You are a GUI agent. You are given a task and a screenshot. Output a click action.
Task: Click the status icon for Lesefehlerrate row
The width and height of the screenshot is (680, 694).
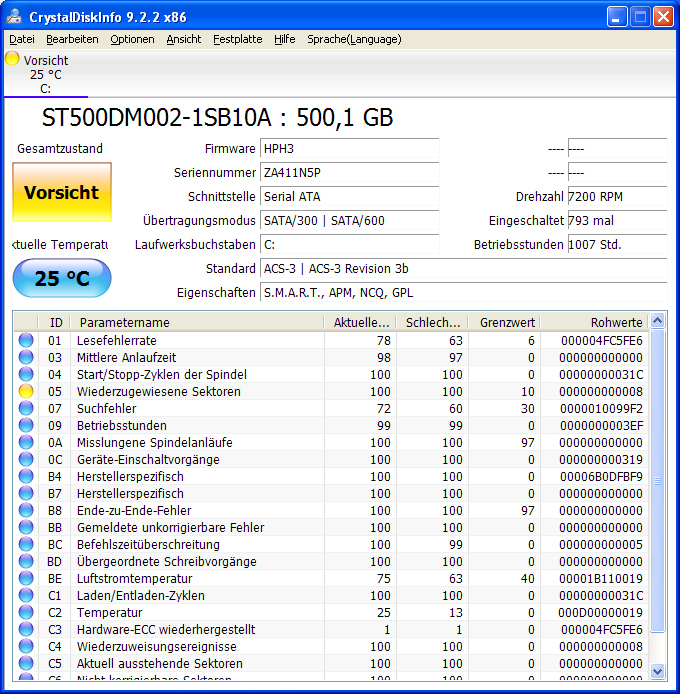pos(26,340)
